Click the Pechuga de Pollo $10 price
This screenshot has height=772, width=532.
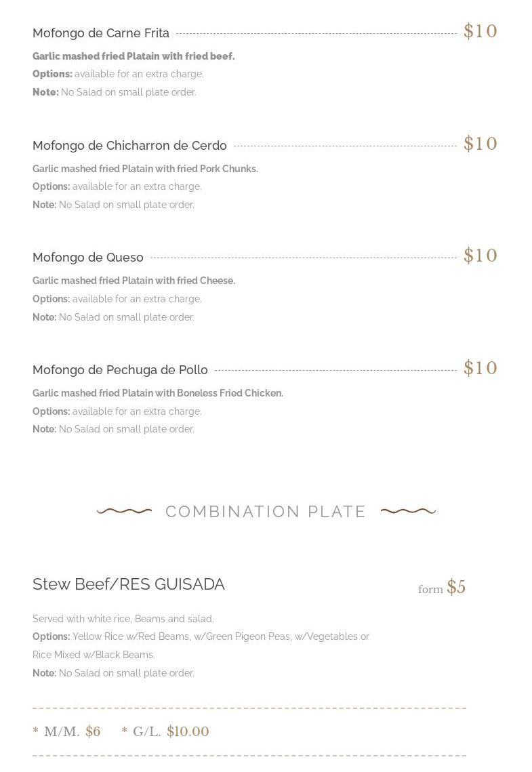tap(480, 369)
